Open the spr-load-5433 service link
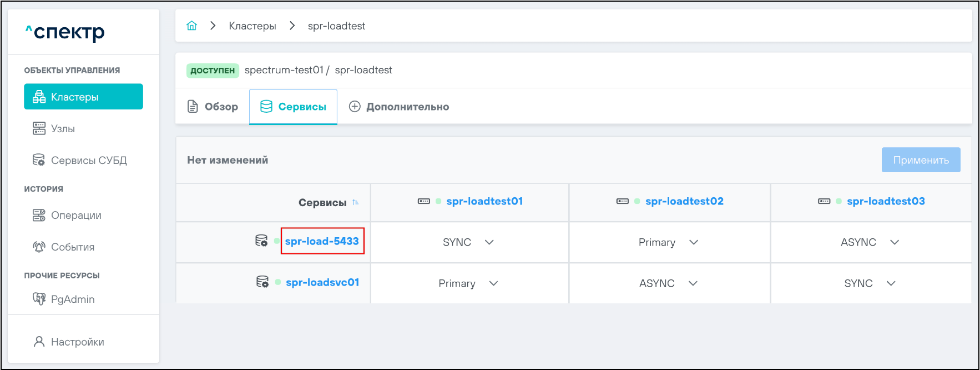980x370 pixels. tap(322, 241)
